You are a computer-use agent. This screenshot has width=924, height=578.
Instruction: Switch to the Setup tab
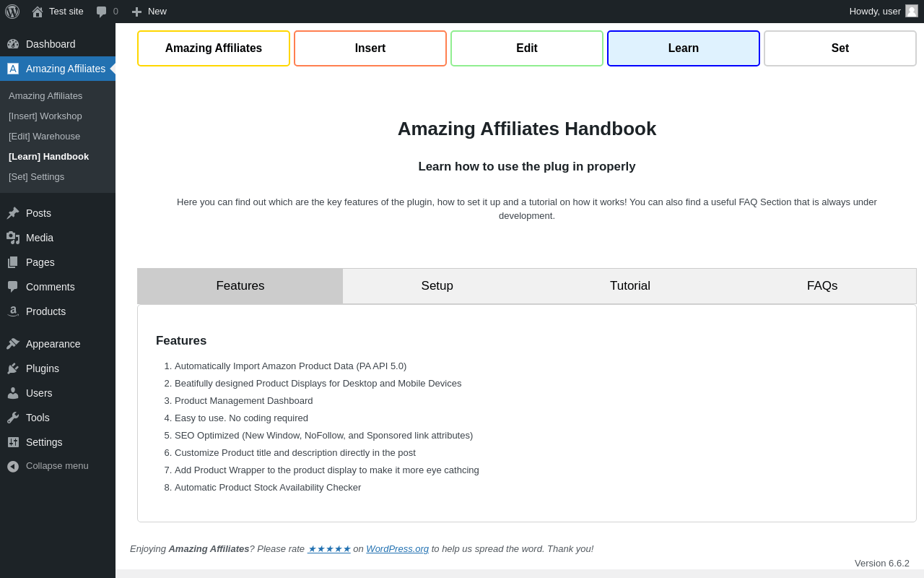pos(437,286)
